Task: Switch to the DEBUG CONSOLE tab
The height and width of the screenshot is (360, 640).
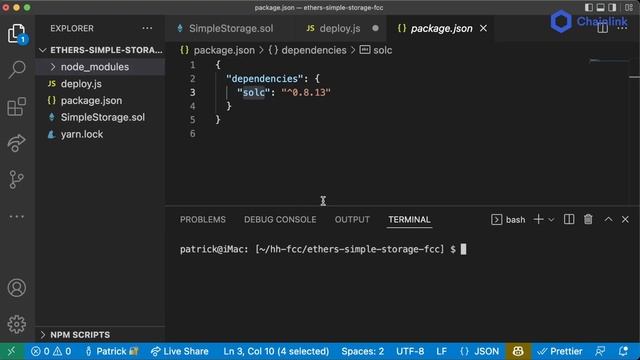Action: (280, 220)
